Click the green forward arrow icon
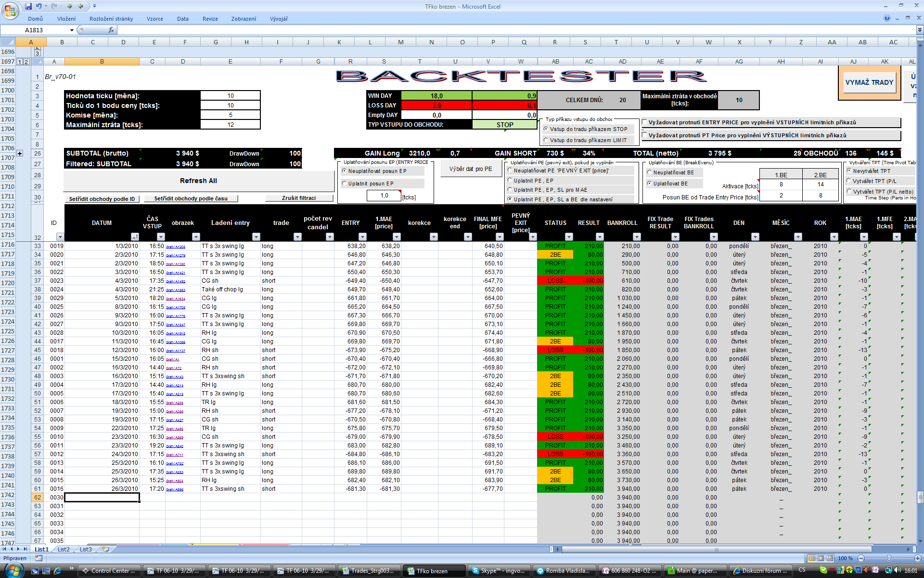 click(x=70, y=6)
